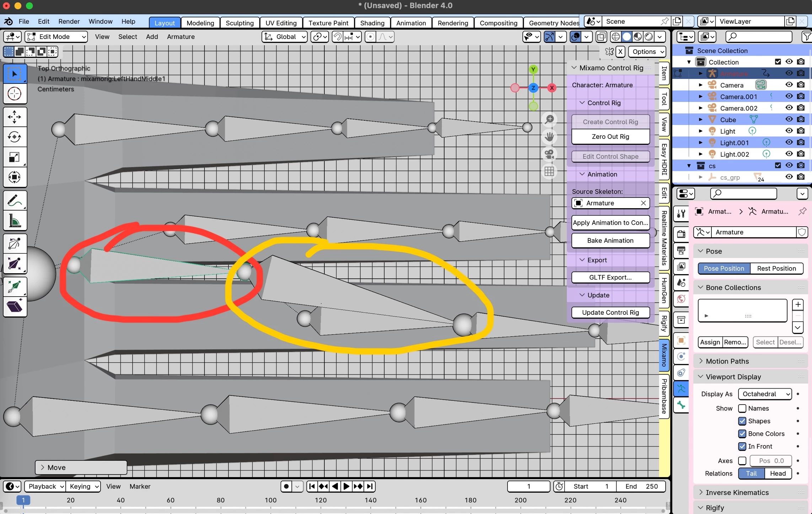Hide the Cube object in outliner
Screen dimensions: 812x514
[789, 119]
